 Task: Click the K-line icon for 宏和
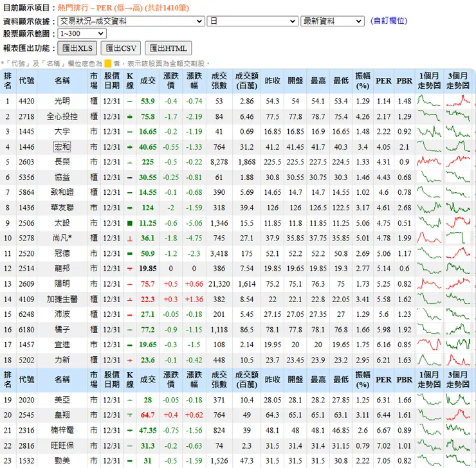click(x=130, y=147)
